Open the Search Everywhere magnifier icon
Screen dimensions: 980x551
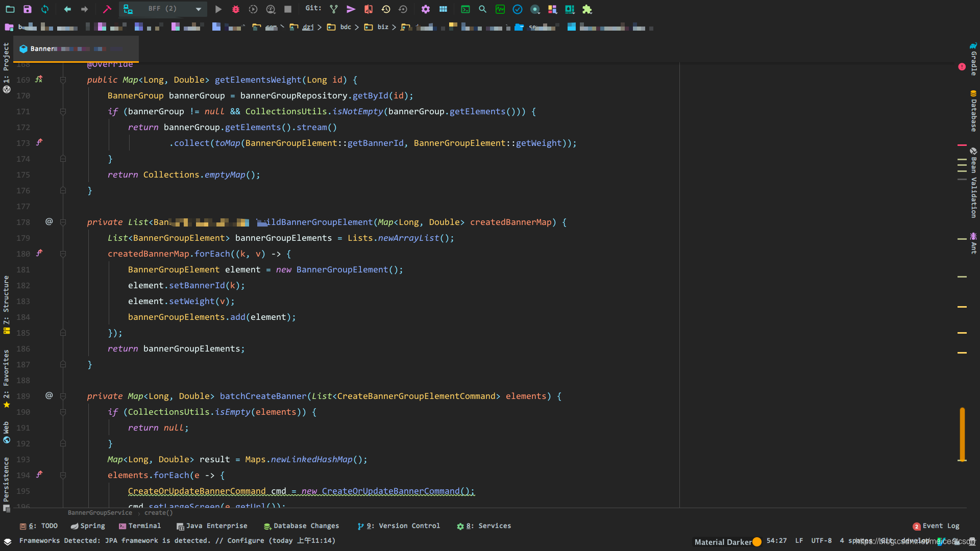click(482, 9)
